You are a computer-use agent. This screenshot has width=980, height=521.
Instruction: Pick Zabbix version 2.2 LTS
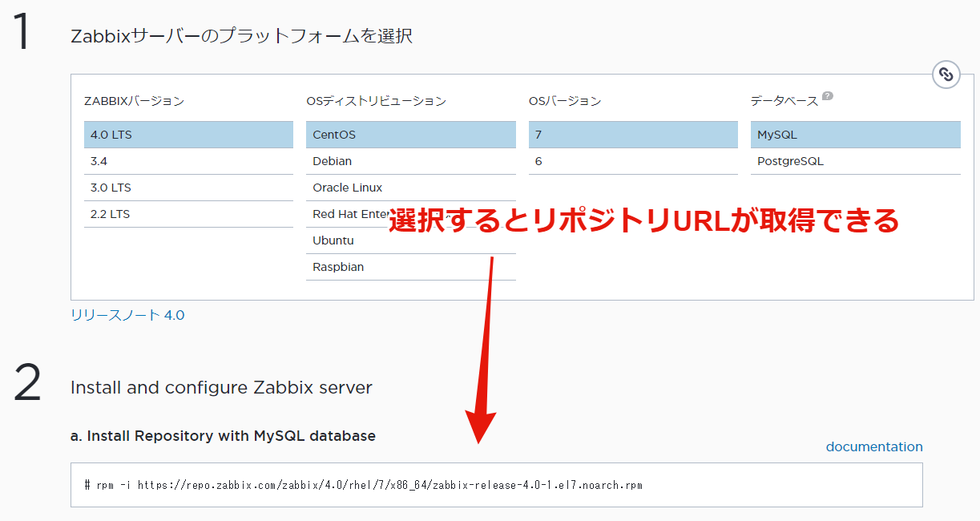[x=188, y=214]
